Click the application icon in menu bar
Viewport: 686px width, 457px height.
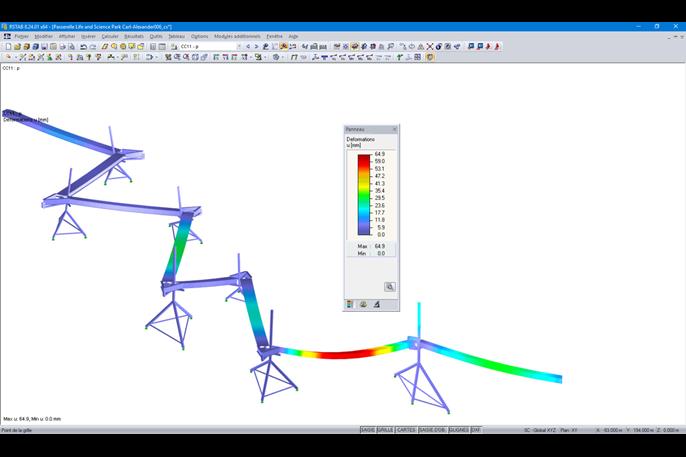tap(7, 36)
